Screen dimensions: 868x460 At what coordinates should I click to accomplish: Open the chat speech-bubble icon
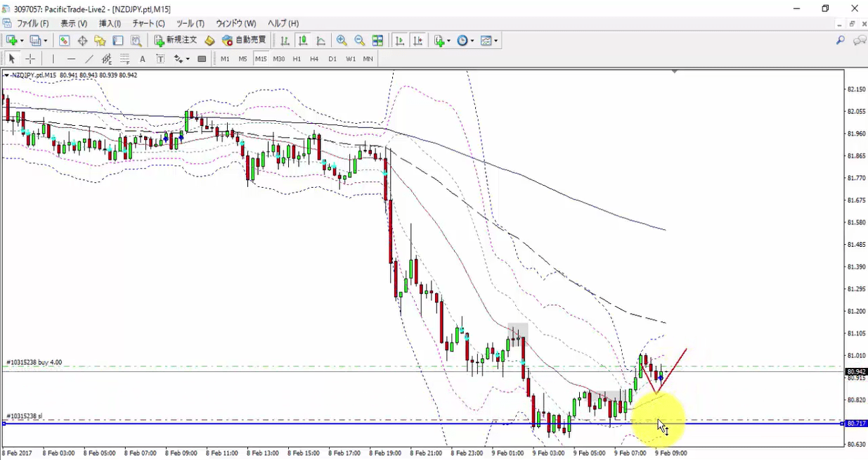[x=859, y=41]
